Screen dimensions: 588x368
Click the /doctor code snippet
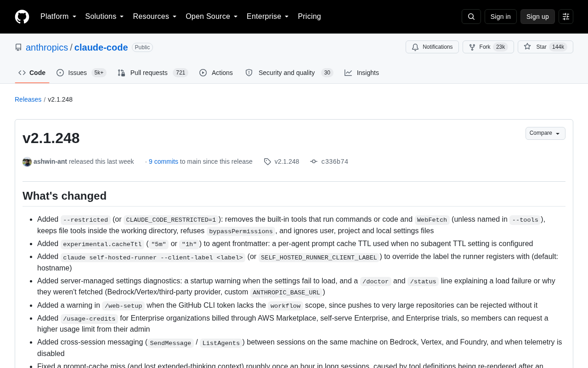376,282
